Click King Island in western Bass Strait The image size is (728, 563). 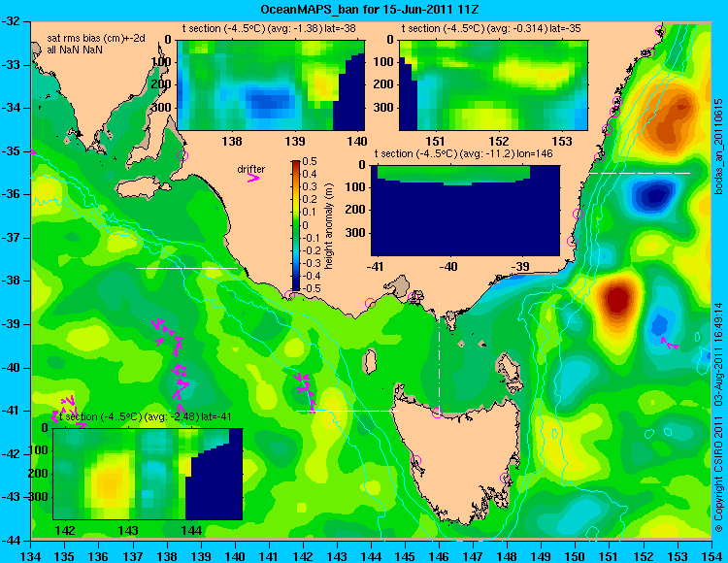click(x=369, y=361)
